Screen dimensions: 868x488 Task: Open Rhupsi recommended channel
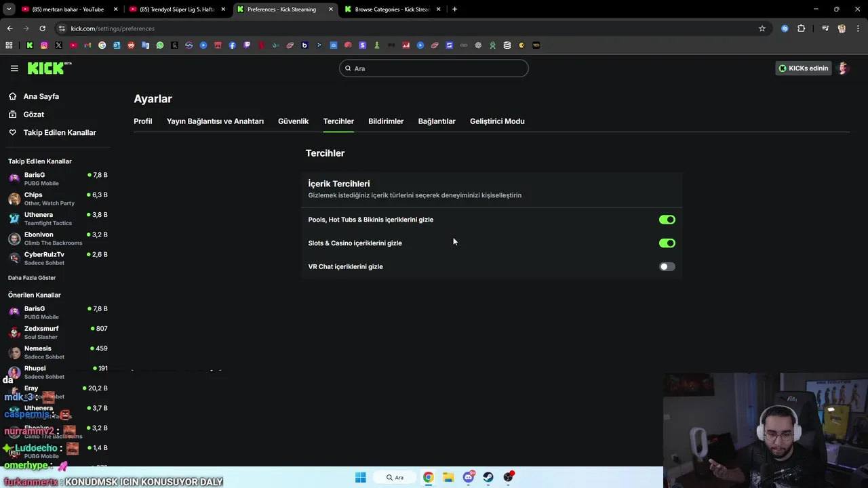58,372
